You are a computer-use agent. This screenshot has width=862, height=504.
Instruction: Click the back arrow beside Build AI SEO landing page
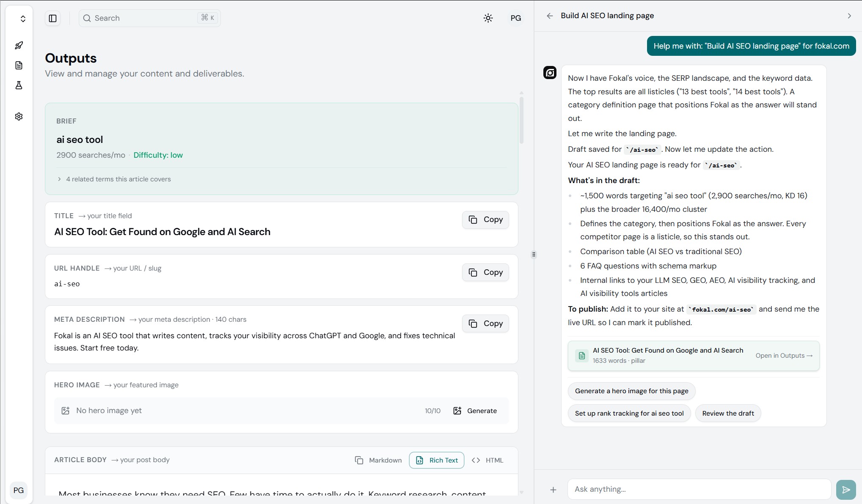click(x=549, y=16)
